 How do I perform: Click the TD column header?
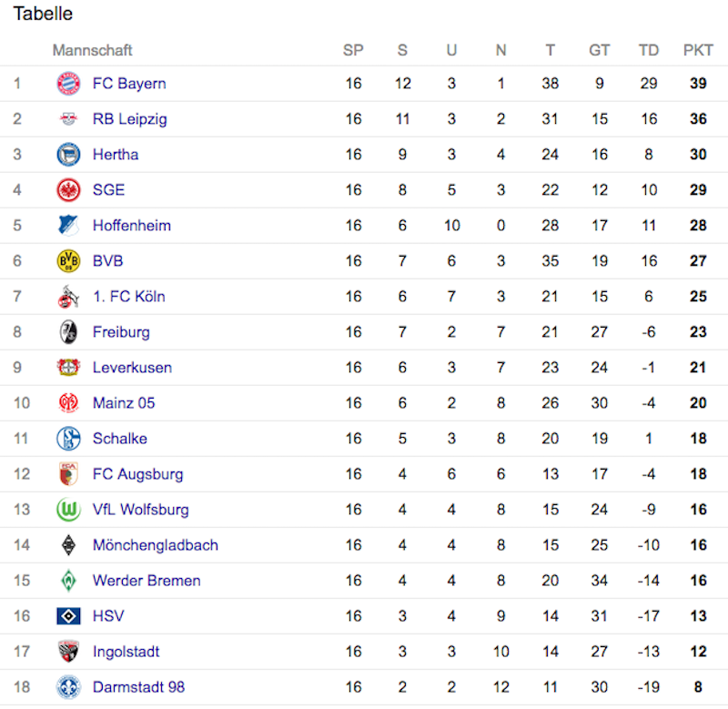point(649,50)
